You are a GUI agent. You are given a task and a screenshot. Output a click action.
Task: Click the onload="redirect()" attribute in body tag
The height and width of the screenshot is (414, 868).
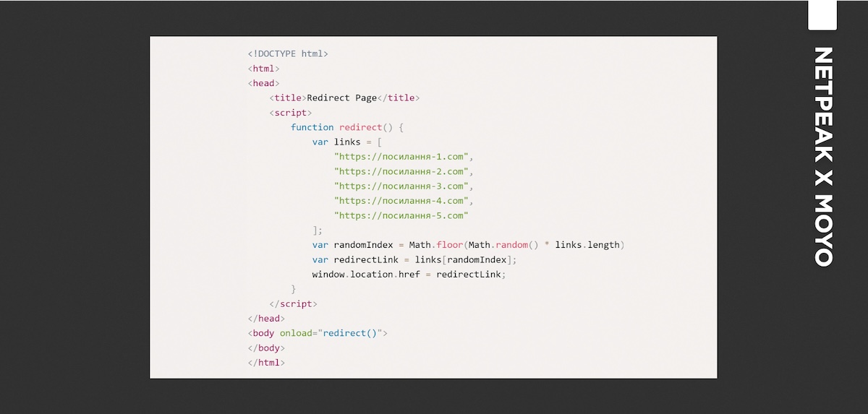(x=333, y=333)
